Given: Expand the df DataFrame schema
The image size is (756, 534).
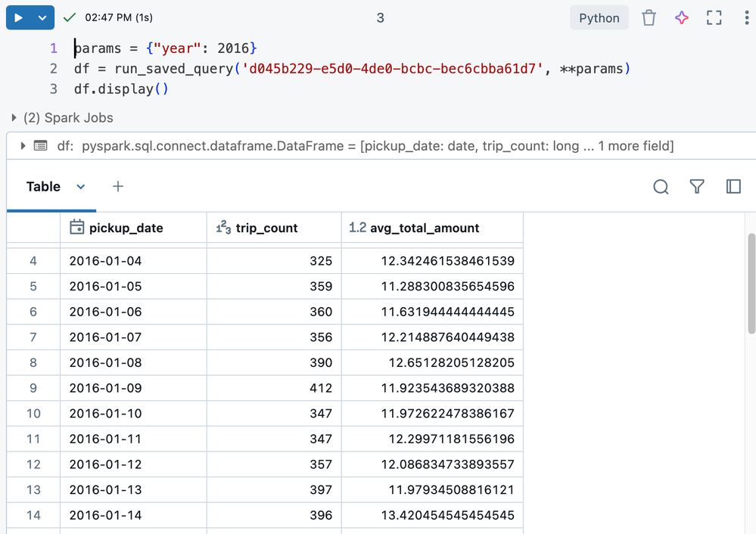Looking at the screenshot, I should (x=23, y=146).
